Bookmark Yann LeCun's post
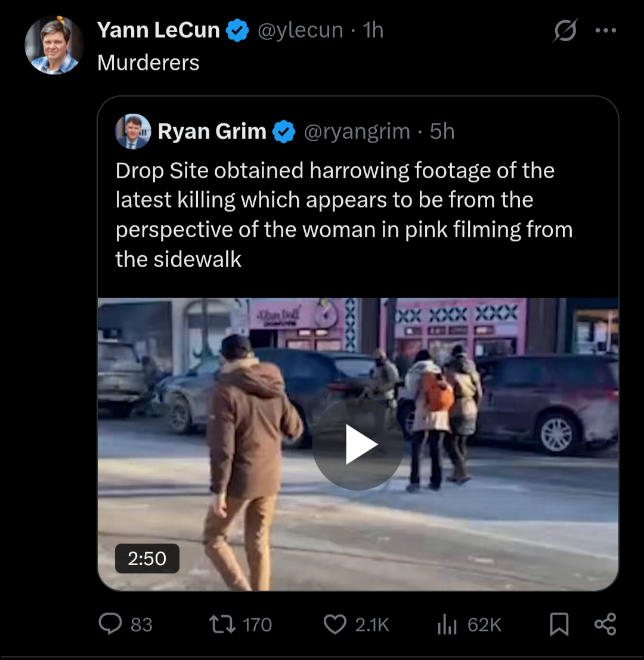The height and width of the screenshot is (660, 644). coord(559,624)
